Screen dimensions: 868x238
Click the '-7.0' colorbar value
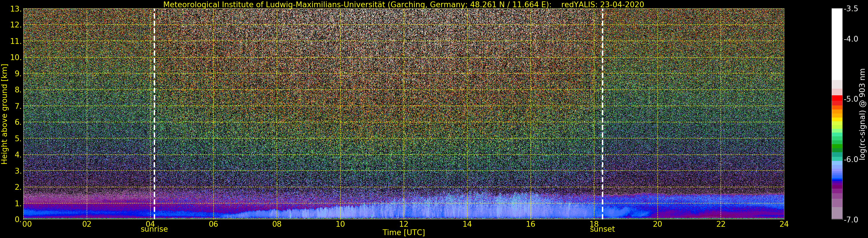tap(851, 220)
